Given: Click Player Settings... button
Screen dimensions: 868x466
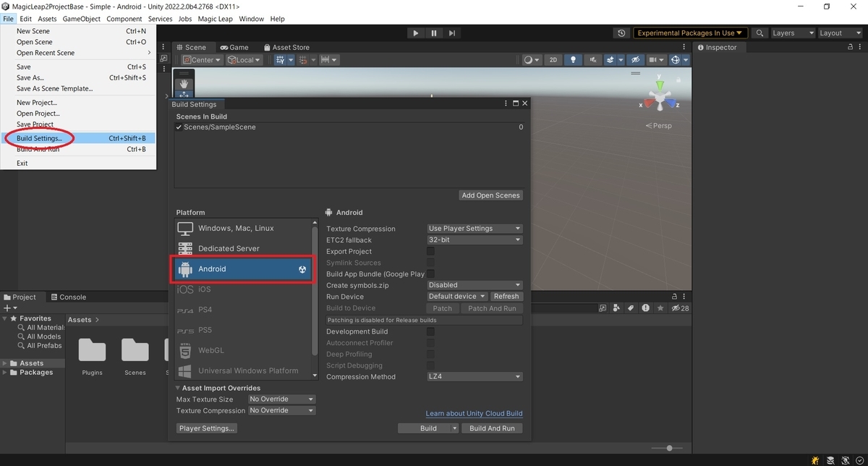Looking at the screenshot, I should click(x=207, y=428).
